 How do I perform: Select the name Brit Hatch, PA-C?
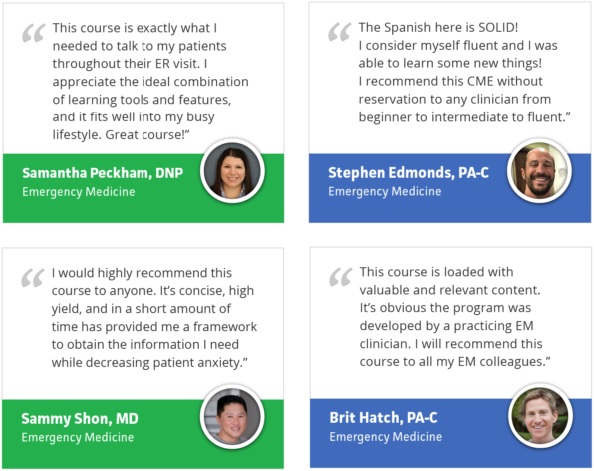tap(383, 418)
